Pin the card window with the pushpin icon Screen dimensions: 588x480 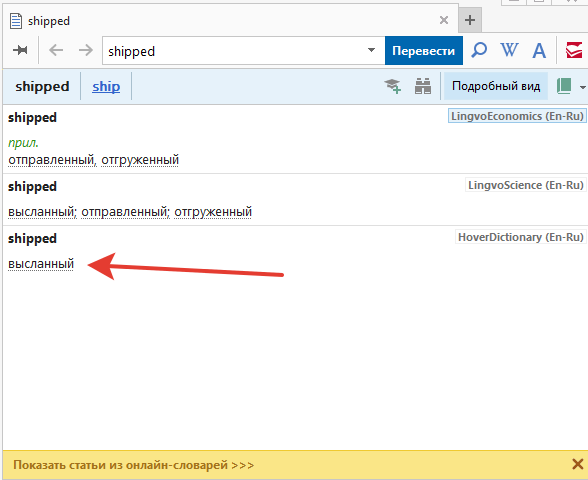20,50
